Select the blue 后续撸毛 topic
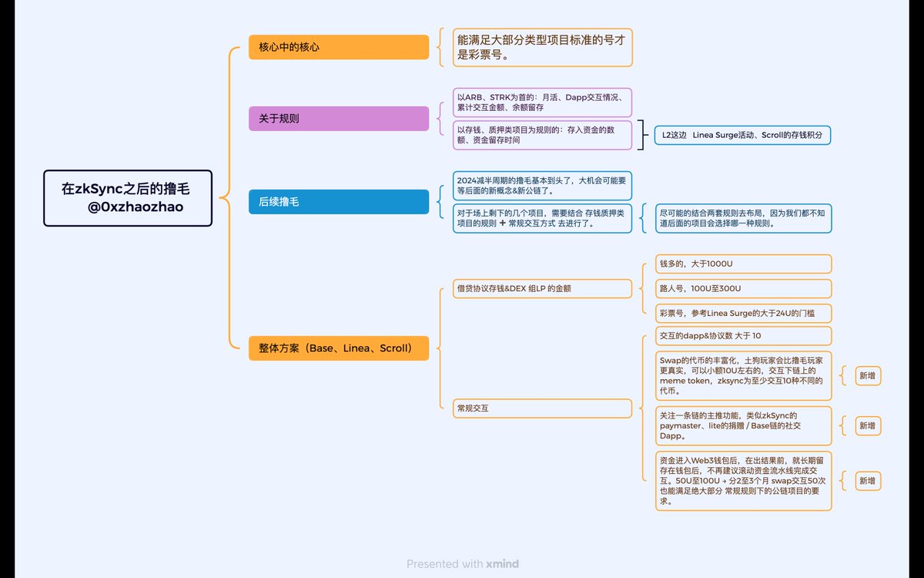This screenshot has height=578, width=924. pyautogui.click(x=339, y=202)
